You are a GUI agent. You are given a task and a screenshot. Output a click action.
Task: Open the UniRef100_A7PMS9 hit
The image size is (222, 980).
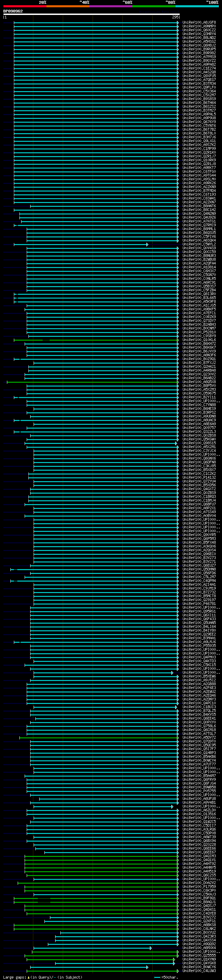pyautogui.click(x=199, y=57)
